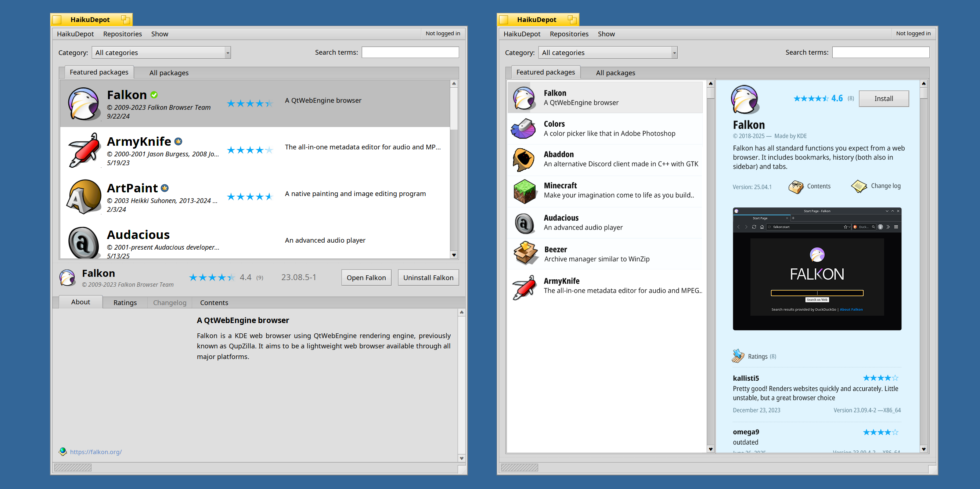Click Uninstall Falkon button
980x489 pixels.
pos(428,278)
